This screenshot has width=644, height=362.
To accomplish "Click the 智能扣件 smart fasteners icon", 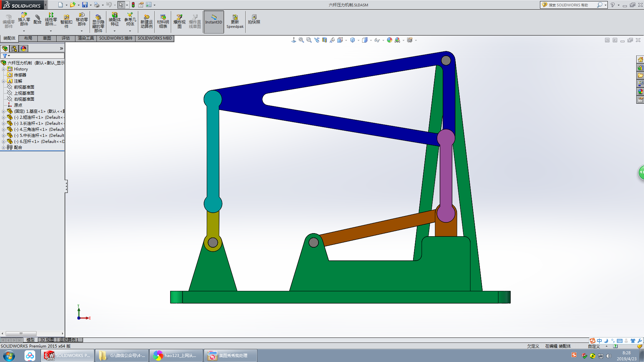I will 66,21.
